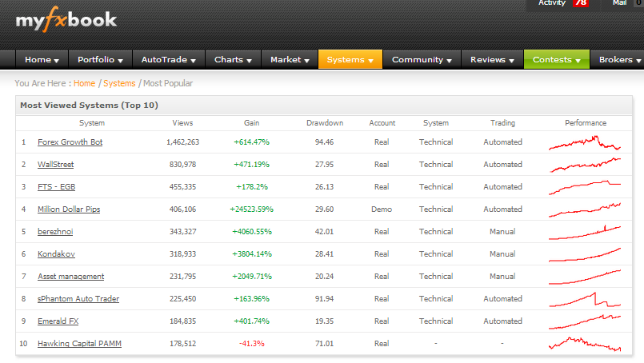Screen dimensions: 644x363
Task: Click the Views column header
Action: [x=182, y=123]
